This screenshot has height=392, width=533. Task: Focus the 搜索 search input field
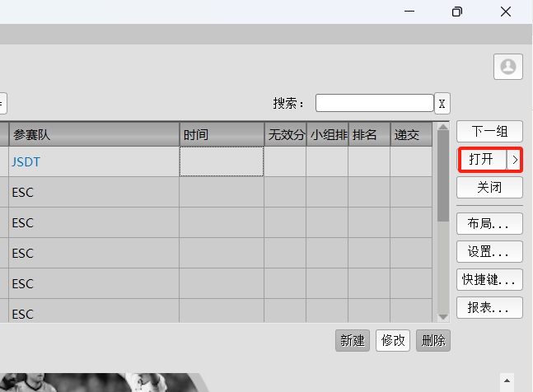(x=374, y=103)
